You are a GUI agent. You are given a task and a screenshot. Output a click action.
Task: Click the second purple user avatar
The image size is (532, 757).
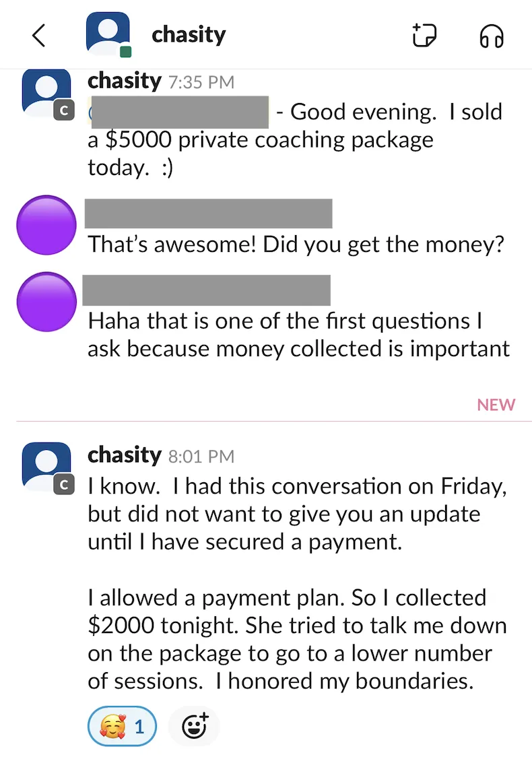(46, 302)
